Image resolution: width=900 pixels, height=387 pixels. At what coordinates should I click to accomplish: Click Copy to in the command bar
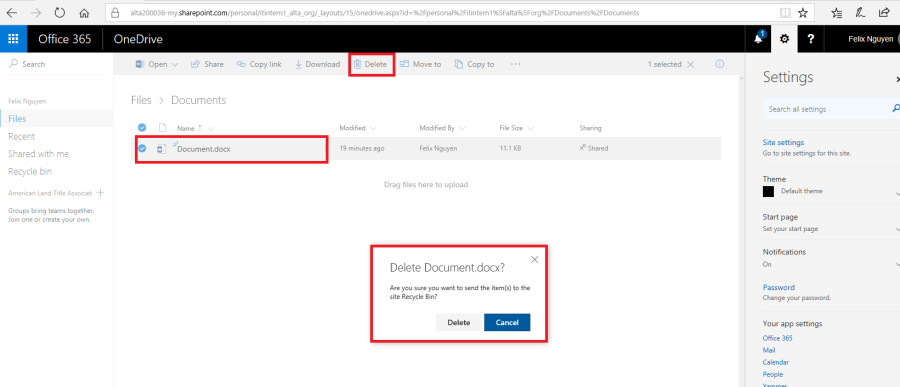475,64
